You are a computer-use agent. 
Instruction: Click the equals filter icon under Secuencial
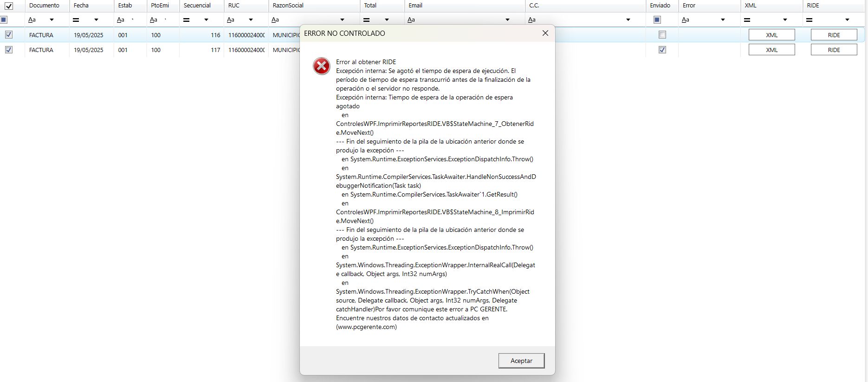tap(187, 20)
